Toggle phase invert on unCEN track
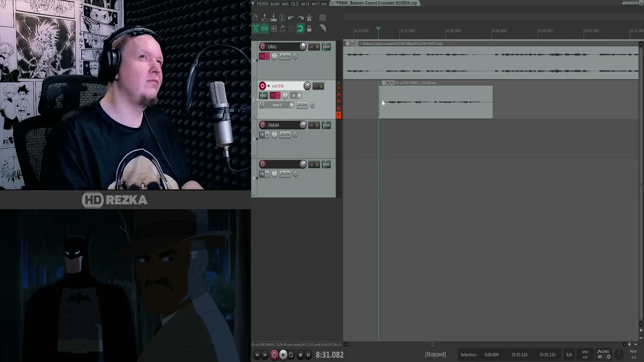This screenshot has height=362, width=644. coord(312,105)
